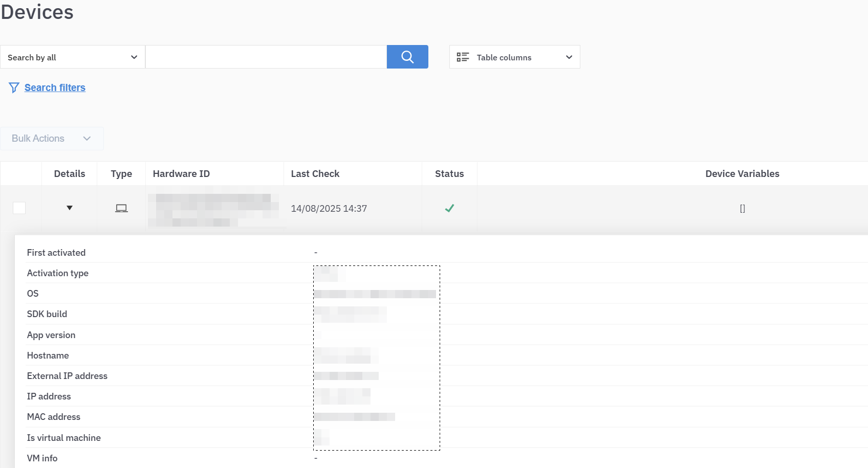
Task: Open the Search by all dropdown
Action: click(72, 57)
